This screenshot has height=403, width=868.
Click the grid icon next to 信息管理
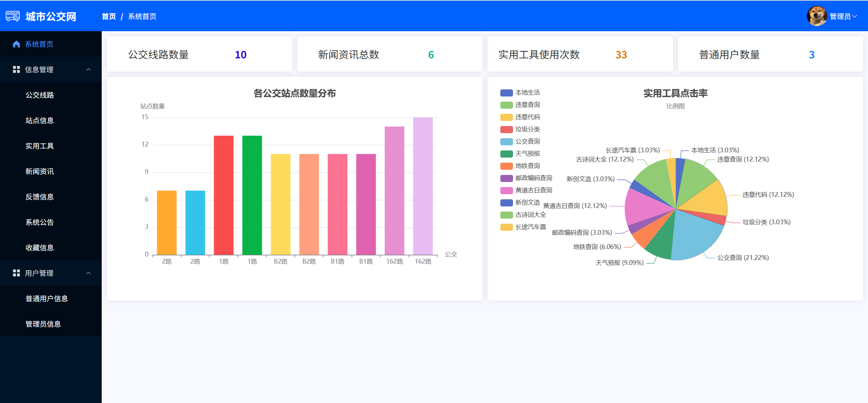pyautogui.click(x=16, y=70)
